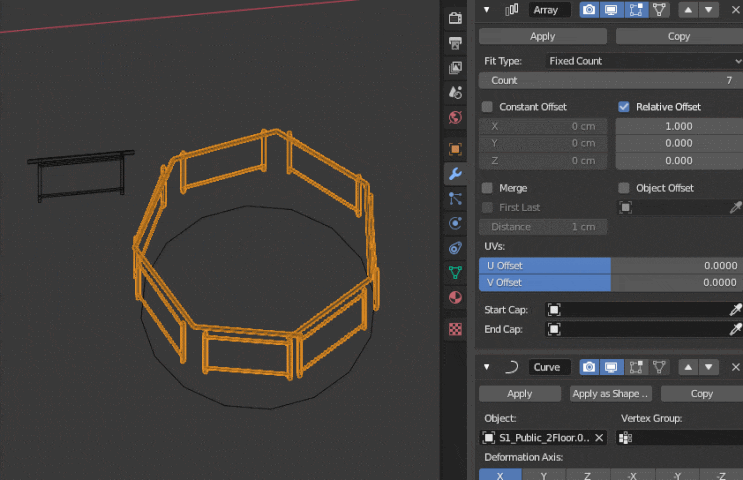Click the Array modifier type icon
This screenshot has width=743, height=480.
coord(512,10)
